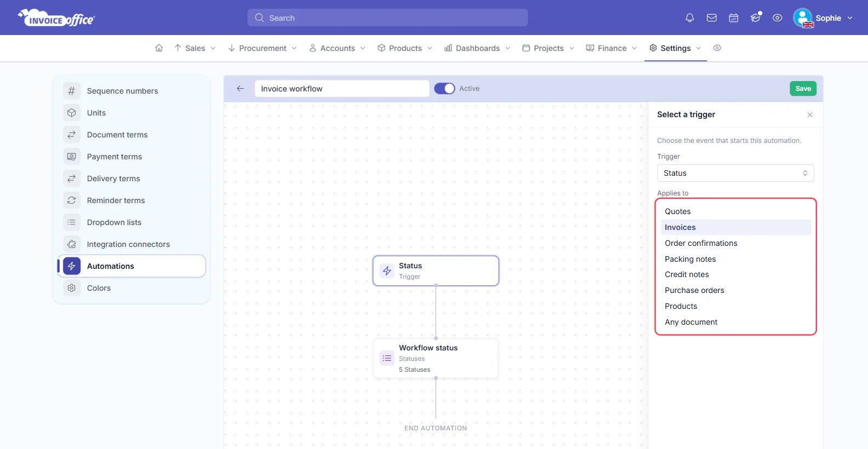
Task: Open Document terms in sidebar
Action: pyautogui.click(x=131, y=135)
